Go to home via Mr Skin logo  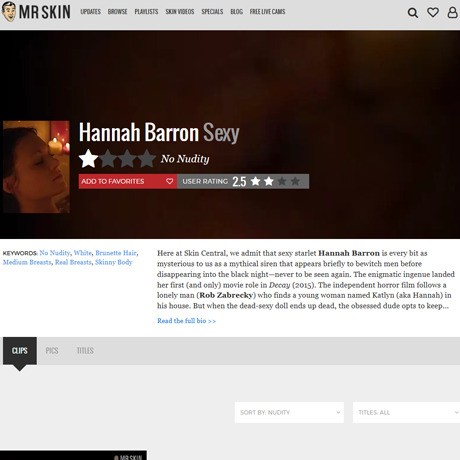tap(36, 12)
